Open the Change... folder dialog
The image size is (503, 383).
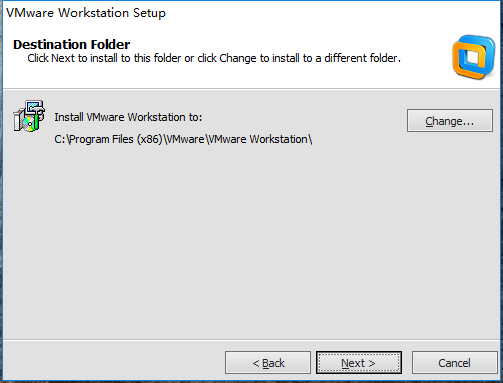point(450,120)
